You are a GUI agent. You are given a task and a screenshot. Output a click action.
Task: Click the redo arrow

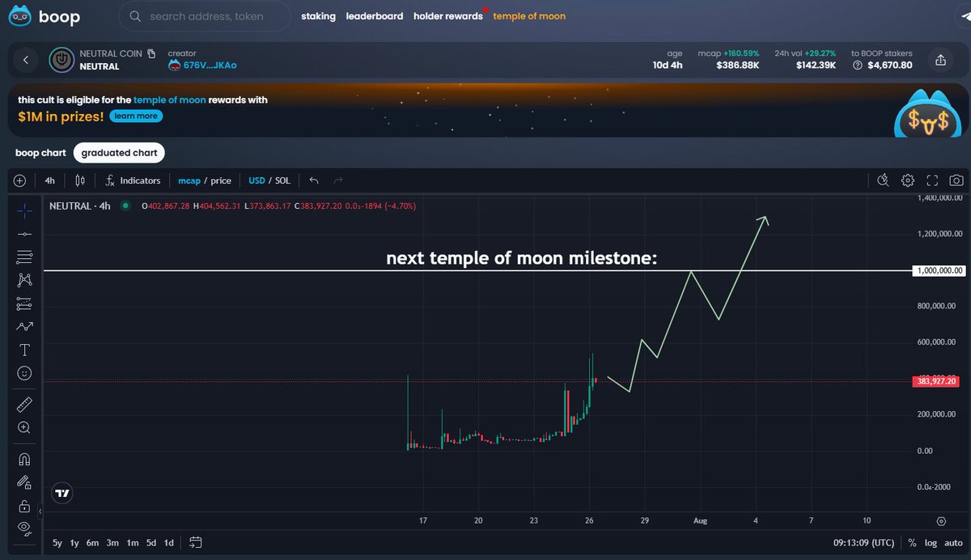(x=338, y=180)
